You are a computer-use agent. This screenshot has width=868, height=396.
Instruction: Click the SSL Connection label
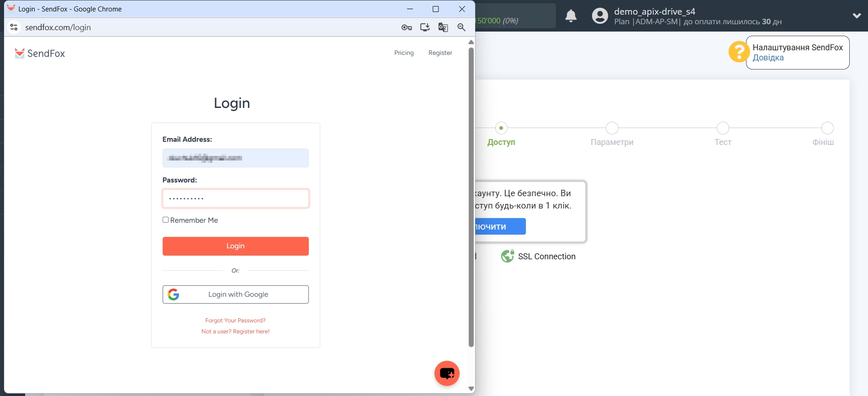547,257
